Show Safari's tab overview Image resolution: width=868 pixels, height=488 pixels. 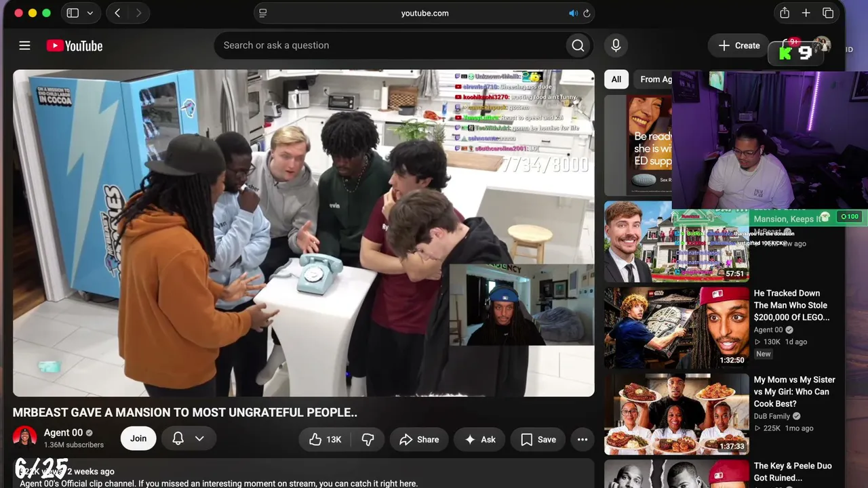(828, 13)
